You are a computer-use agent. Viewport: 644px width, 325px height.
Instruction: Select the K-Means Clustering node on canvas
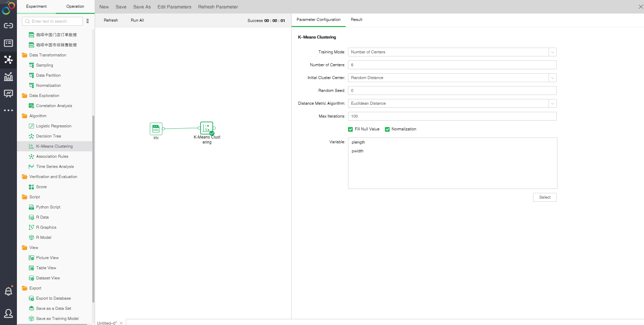[x=207, y=128]
